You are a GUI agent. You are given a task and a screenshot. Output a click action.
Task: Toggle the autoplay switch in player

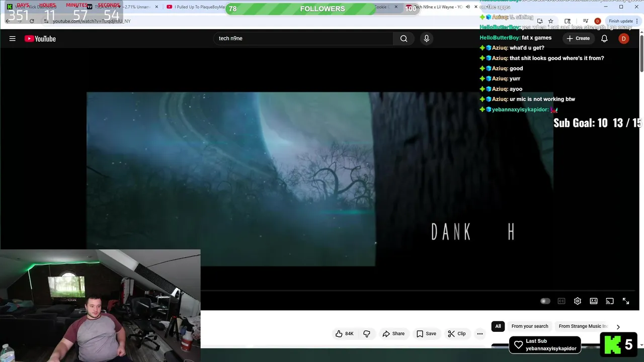[x=545, y=301]
